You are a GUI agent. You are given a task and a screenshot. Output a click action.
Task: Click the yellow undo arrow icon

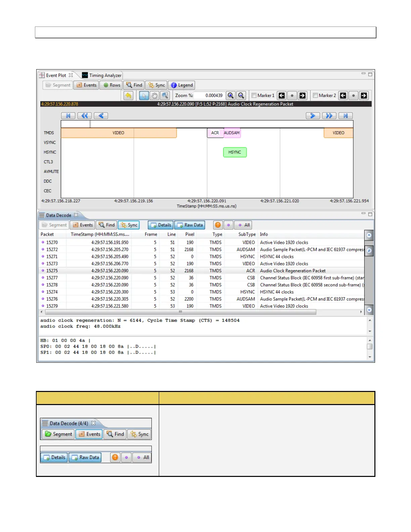[128, 96]
